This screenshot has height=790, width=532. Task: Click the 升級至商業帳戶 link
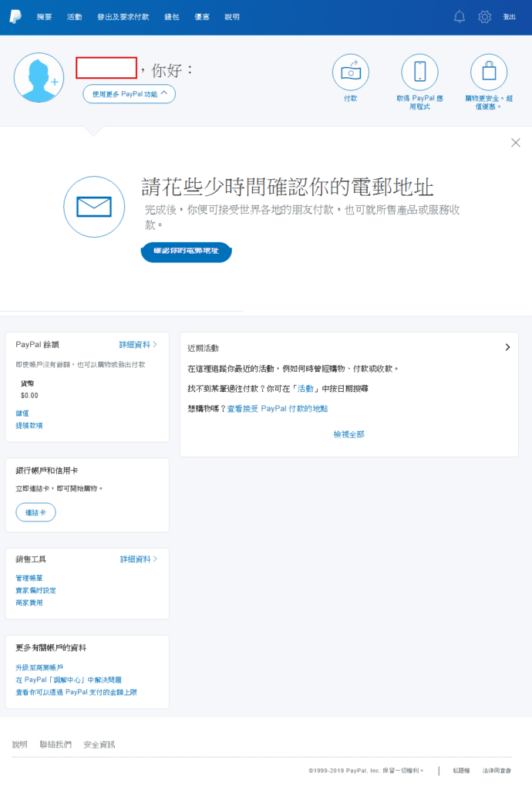click(x=39, y=667)
